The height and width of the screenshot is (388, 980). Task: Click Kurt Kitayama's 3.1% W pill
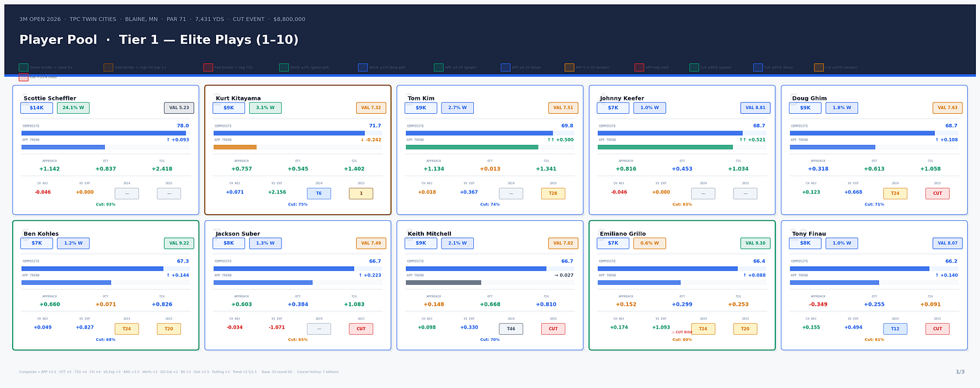[265, 108]
